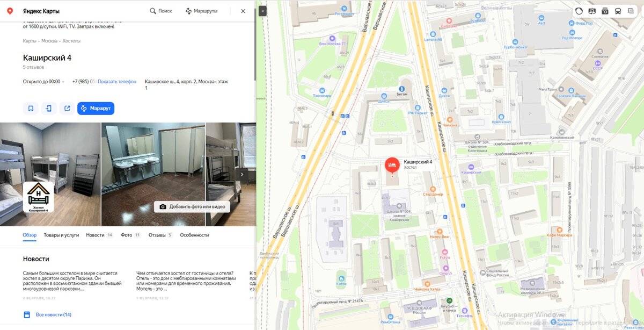Open the 5 отзывов reviews count
644x330 pixels.
[x=33, y=67]
